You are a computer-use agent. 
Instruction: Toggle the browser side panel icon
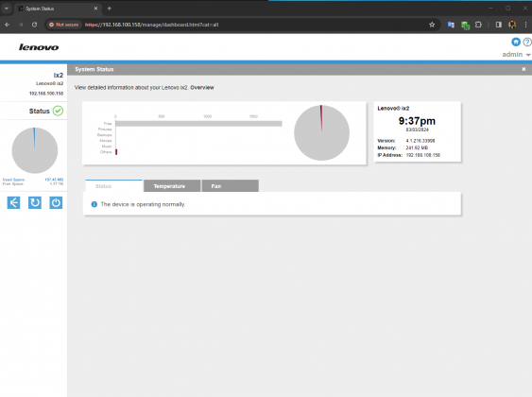click(x=498, y=25)
